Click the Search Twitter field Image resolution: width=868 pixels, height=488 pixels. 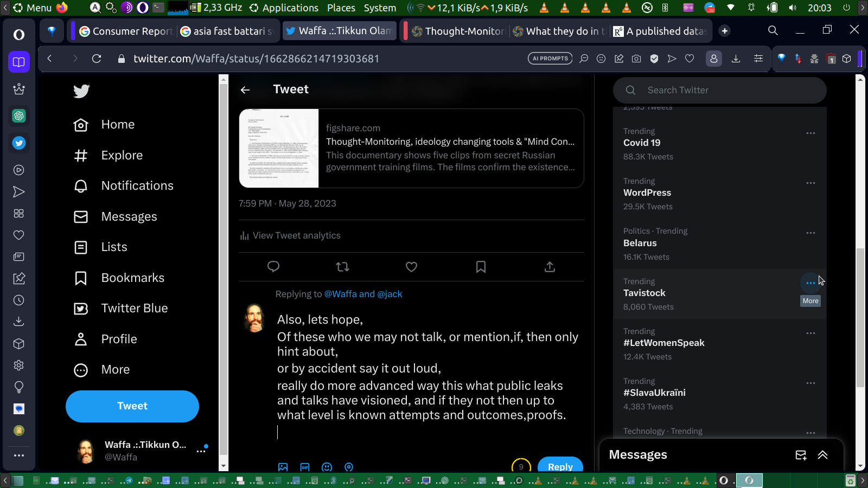pos(720,91)
